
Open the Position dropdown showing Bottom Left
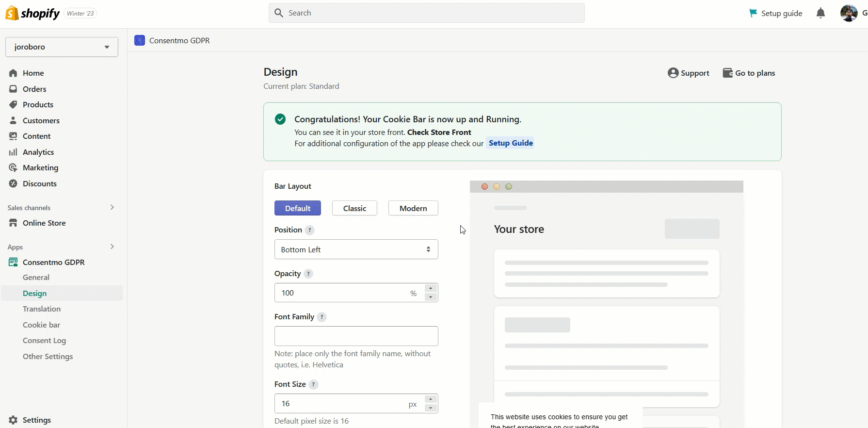[356, 249]
